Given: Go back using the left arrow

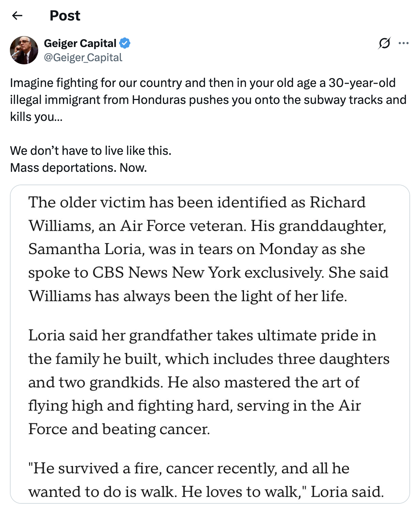Looking at the screenshot, I should pos(17,16).
